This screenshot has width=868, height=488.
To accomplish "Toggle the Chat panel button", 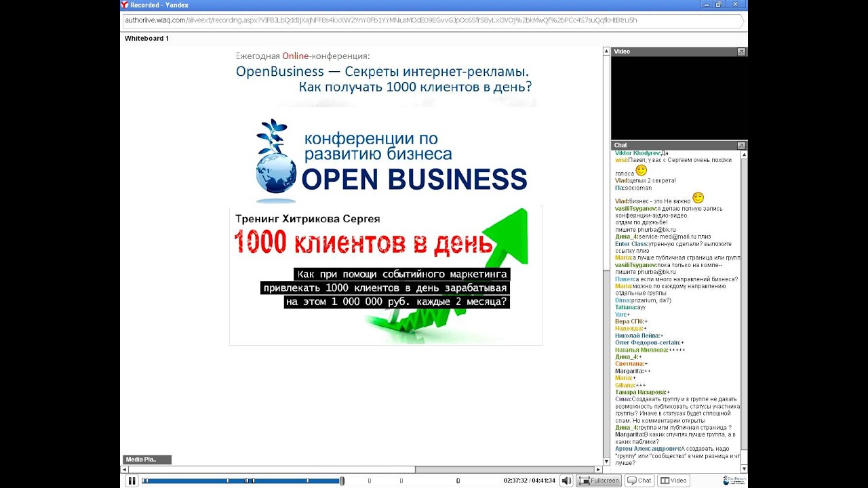I will [x=639, y=481].
